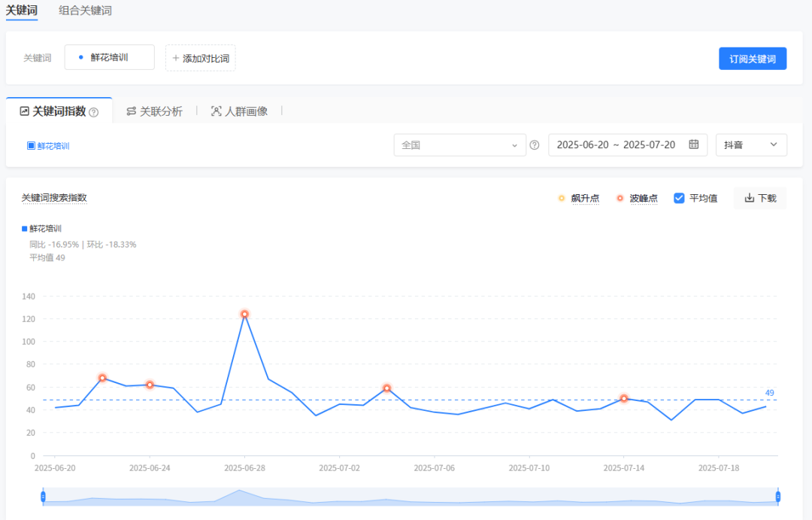Click the 人群画像 tab icon

coord(217,111)
